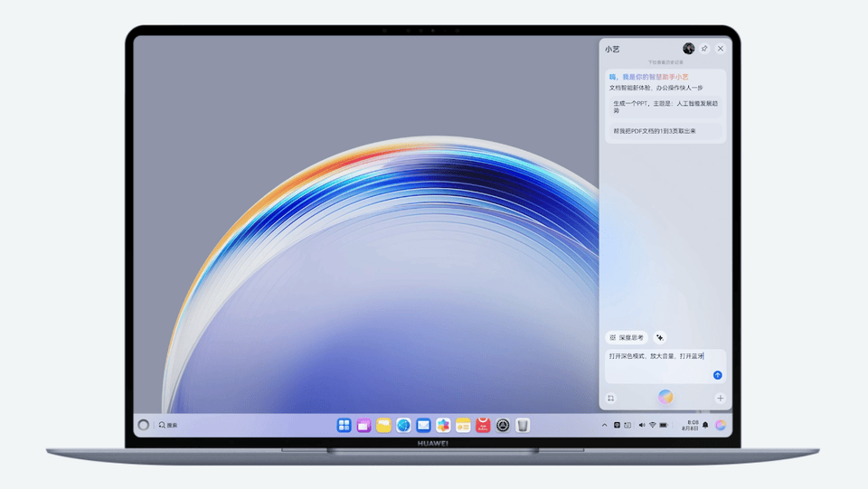This screenshot has height=489, width=868.
Task: Select the PDF文档的1到3页 suggestion
Action: 665,131
